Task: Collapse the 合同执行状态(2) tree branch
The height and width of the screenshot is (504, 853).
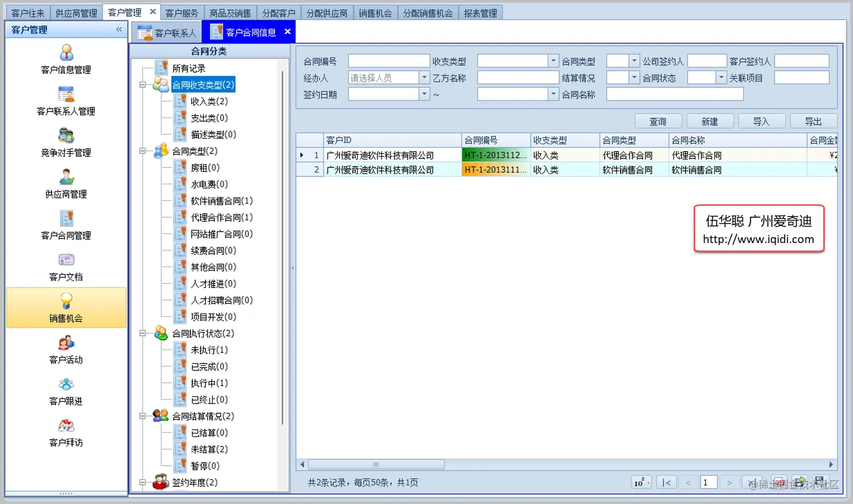Action: click(x=143, y=333)
